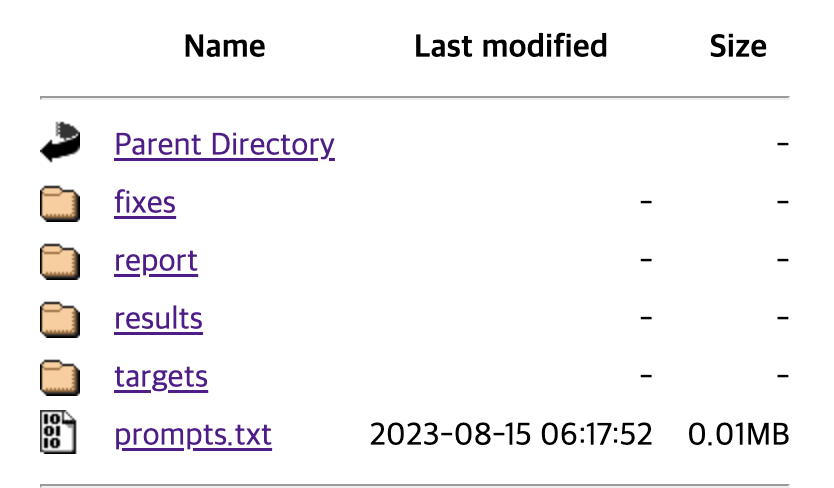834x488 pixels.
Task: Open the results folder link
Action: pos(159,318)
